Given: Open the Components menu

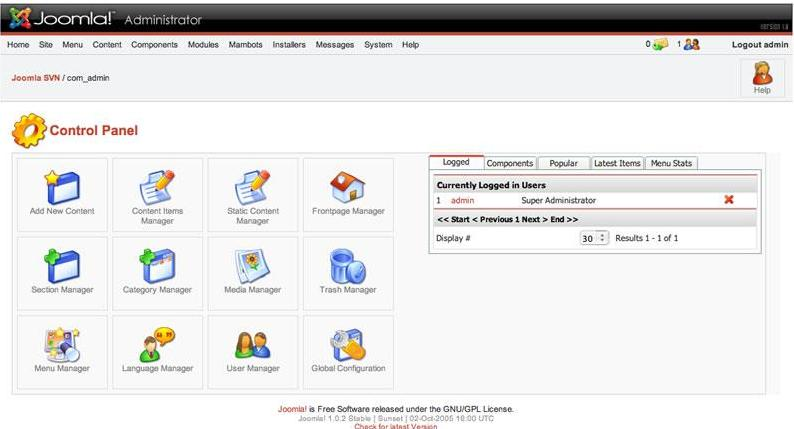Looking at the screenshot, I should click(154, 45).
